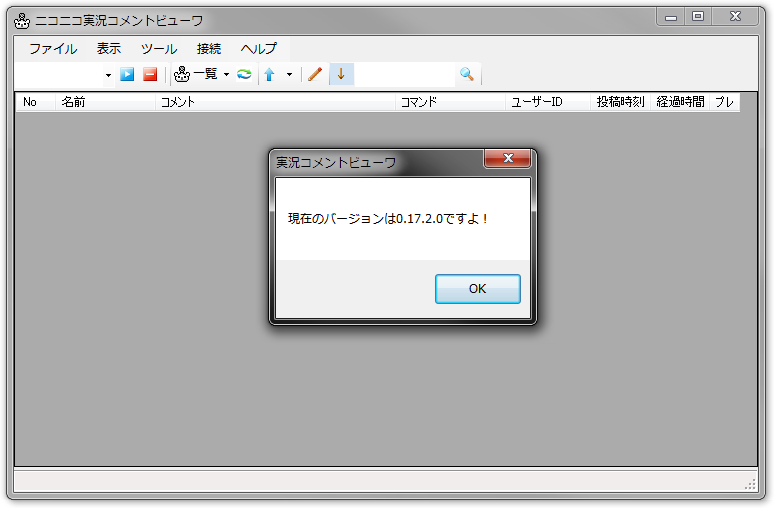Image resolution: width=774 pixels, height=508 pixels.
Task: Click the search text field in toolbar
Action: [x=404, y=75]
